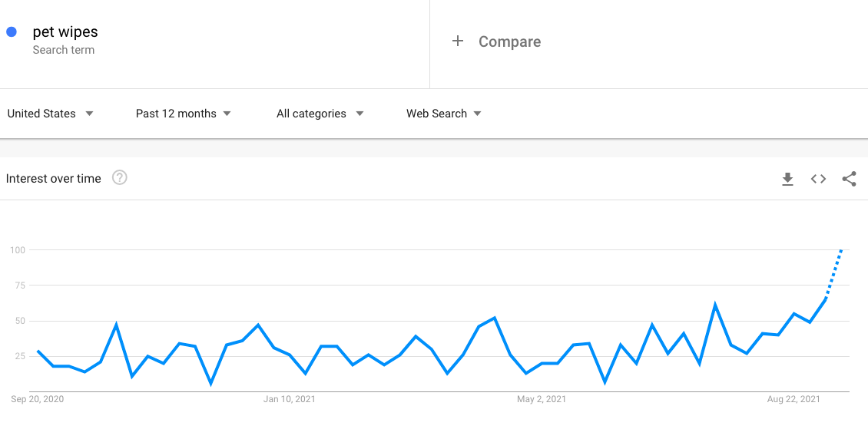The width and height of the screenshot is (868, 439).
Task: Click the blue dot next to pet wipes
Action: 12,32
